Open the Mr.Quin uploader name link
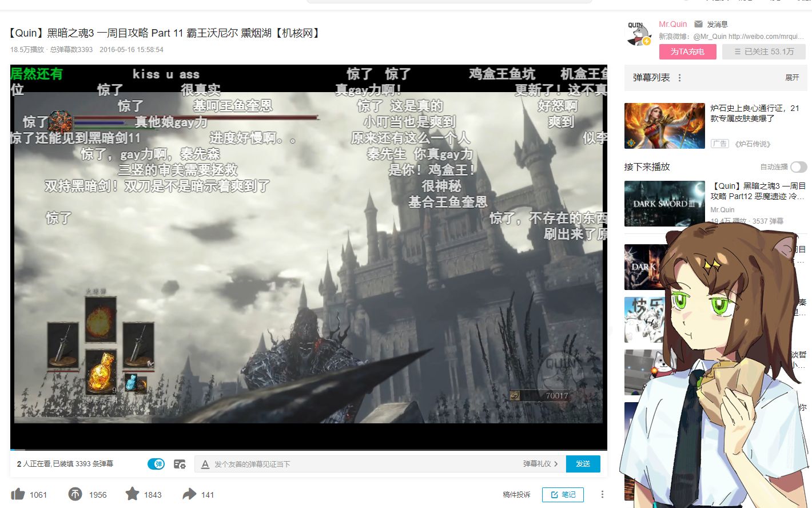 tap(672, 24)
